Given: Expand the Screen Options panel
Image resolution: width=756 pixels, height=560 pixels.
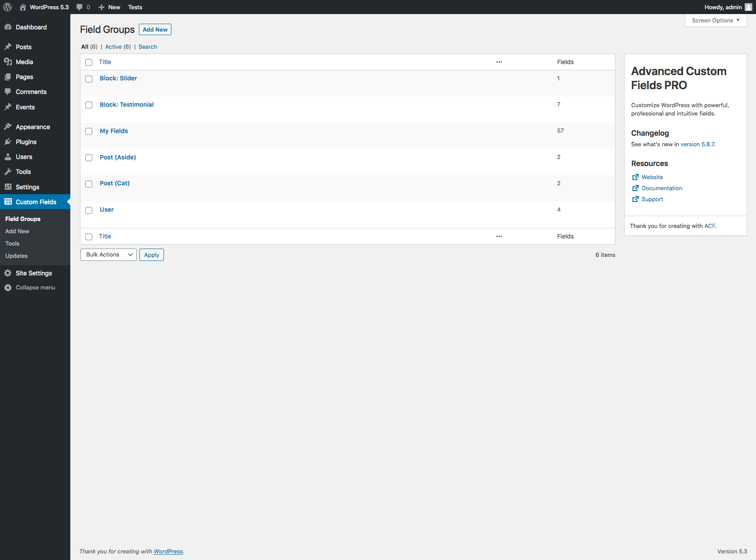Looking at the screenshot, I should point(716,20).
